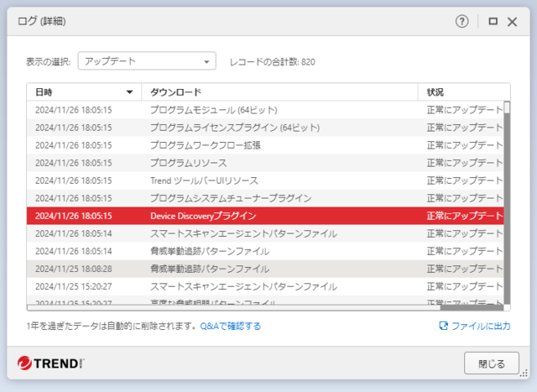
Task: Click the export icon beside ファイルに出力
Action: coord(444,326)
